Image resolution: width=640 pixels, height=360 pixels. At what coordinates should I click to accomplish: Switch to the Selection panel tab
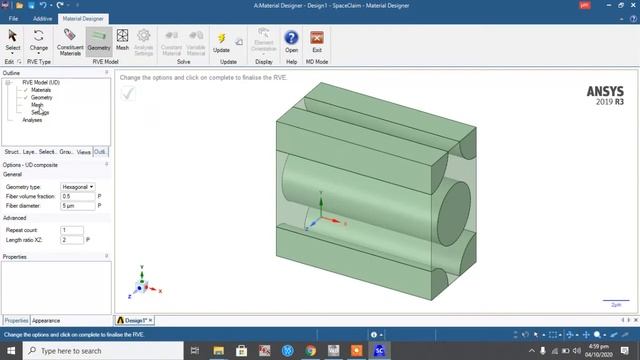tap(47, 152)
